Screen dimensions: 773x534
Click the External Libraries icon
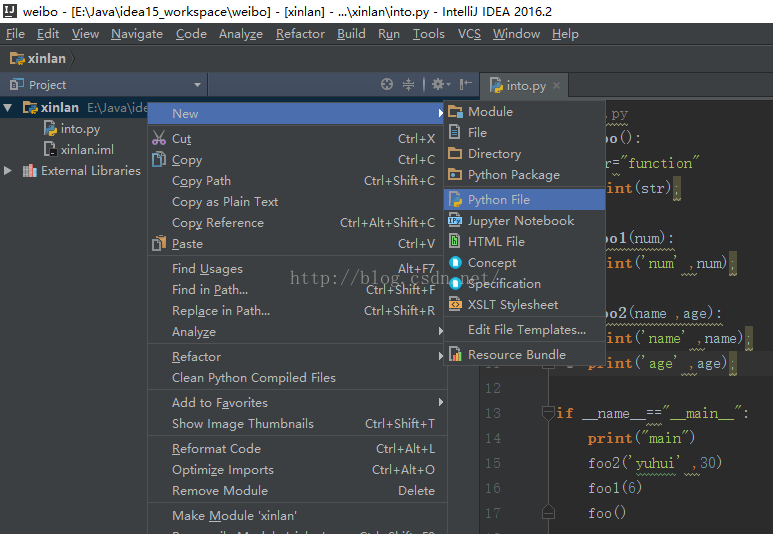30,171
